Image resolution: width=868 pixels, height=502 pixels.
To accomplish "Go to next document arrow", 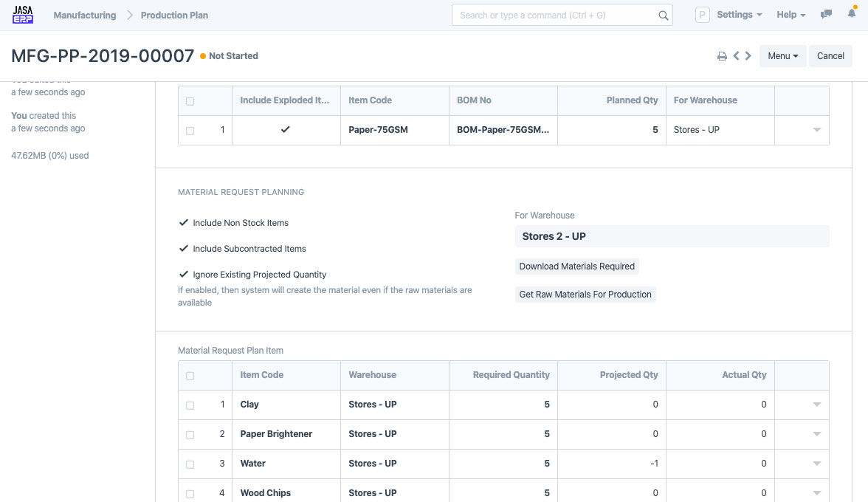I will pyautogui.click(x=748, y=56).
